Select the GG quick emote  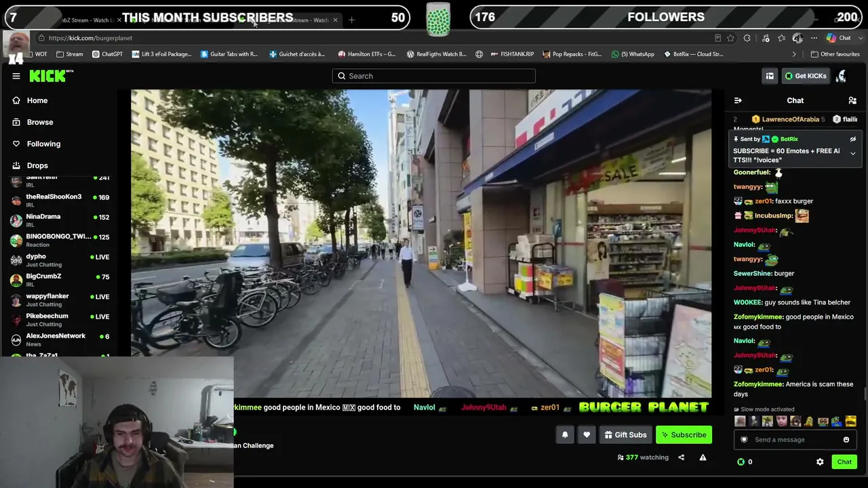(823, 421)
